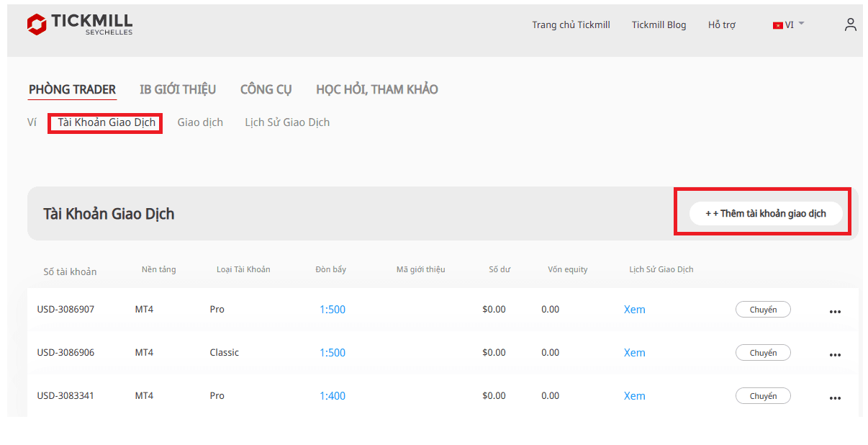Open the more options menu for USD-3083341
This screenshot has width=868, height=445.
pos(835,398)
